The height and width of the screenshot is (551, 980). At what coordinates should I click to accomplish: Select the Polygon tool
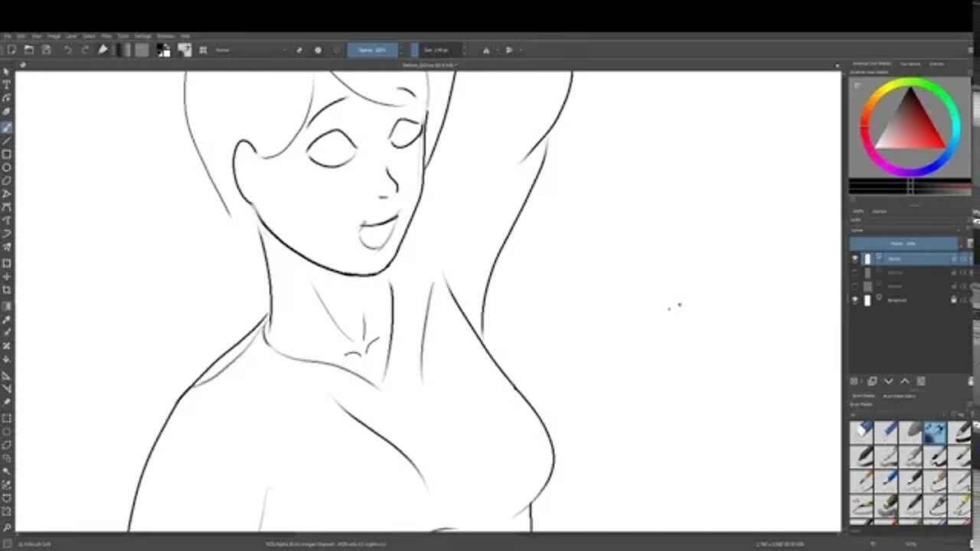pos(7,181)
